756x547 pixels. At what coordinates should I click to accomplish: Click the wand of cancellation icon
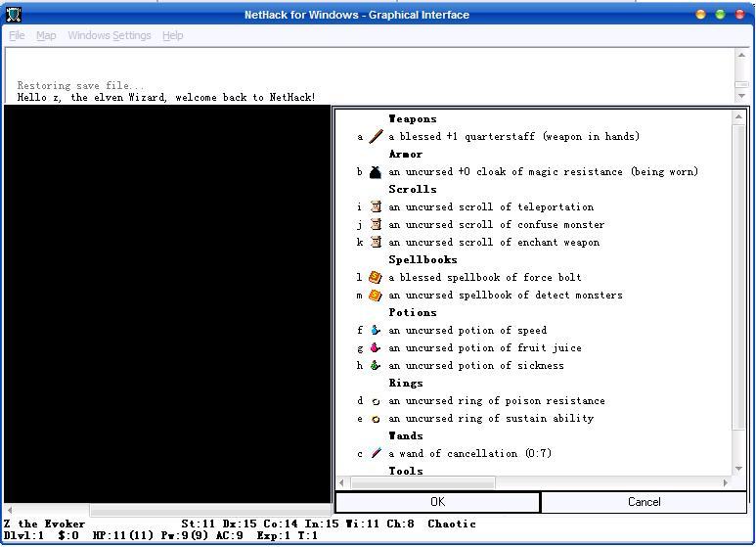(376, 453)
